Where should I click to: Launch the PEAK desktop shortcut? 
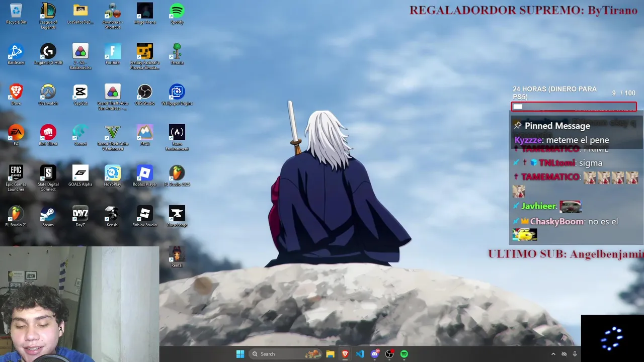145,136
